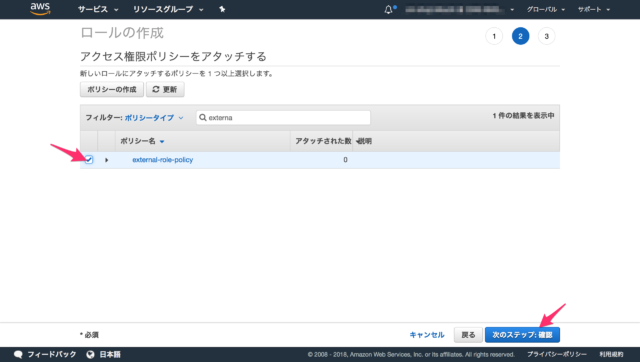Sort by アタッチされた数 column header

(323, 141)
